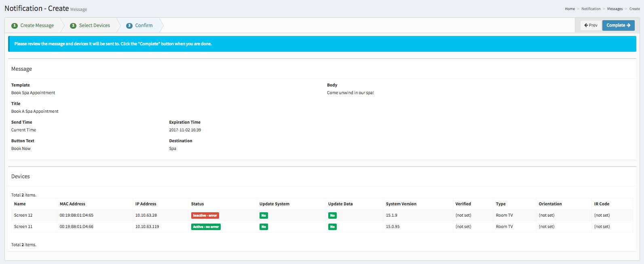Click the MAC Address column header
This screenshot has height=264, width=644.
click(x=72, y=204)
